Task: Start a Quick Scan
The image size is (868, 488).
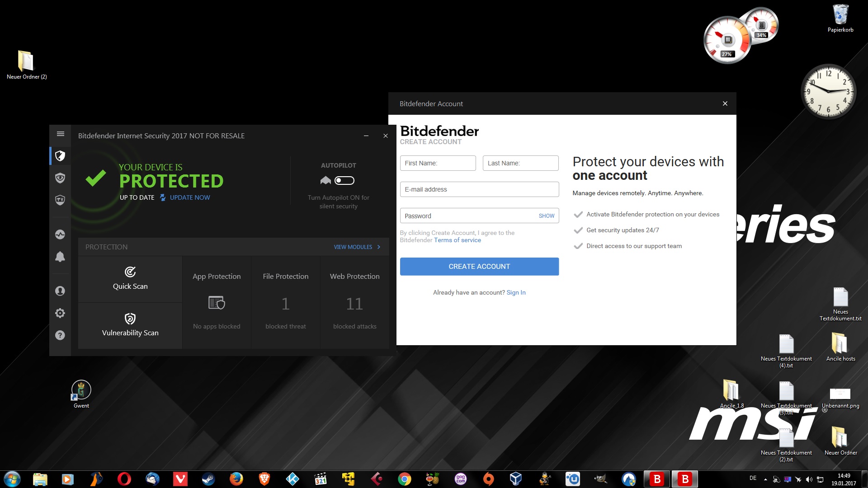Action: pyautogui.click(x=130, y=279)
